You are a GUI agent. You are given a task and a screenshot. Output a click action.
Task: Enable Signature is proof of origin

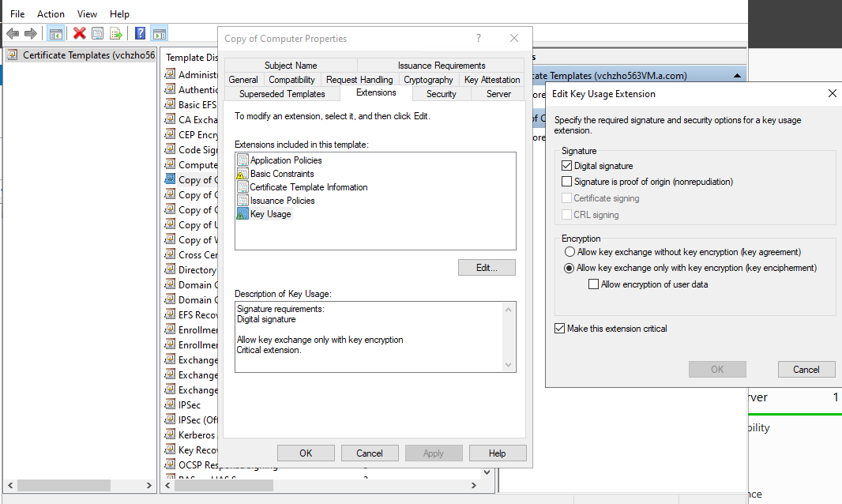[566, 182]
